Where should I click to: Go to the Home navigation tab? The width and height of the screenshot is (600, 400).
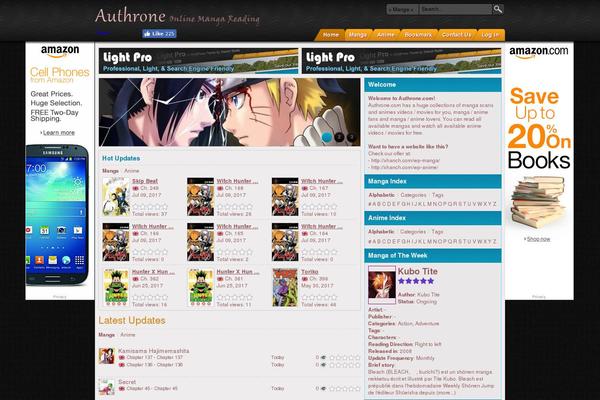331,35
